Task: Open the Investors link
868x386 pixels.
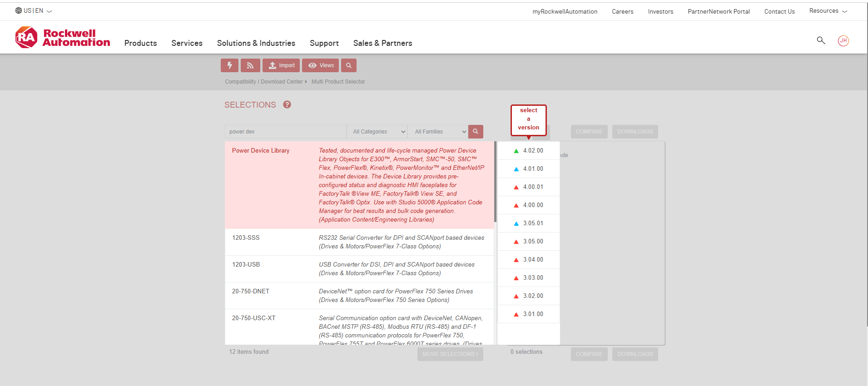Action: [661, 12]
